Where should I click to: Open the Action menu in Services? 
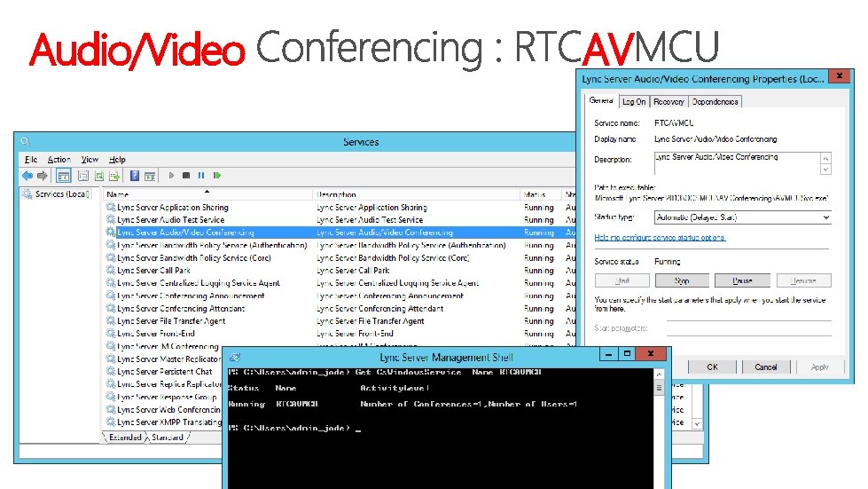(x=59, y=160)
